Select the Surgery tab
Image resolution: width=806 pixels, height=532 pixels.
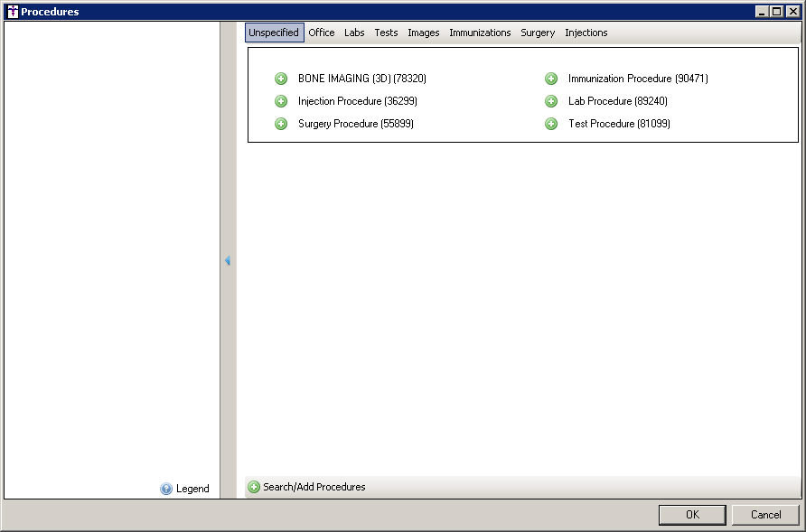coord(538,33)
